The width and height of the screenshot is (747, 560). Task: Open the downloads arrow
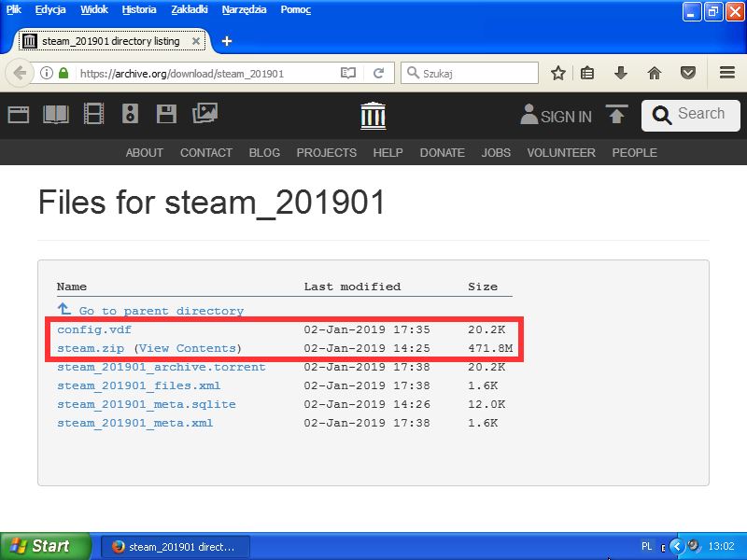click(x=620, y=74)
